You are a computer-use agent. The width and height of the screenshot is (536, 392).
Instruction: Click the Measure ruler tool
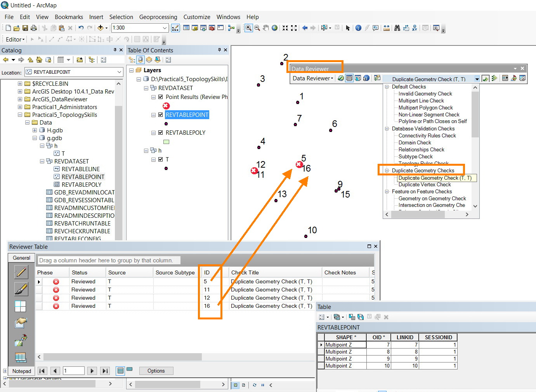coord(387,28)
